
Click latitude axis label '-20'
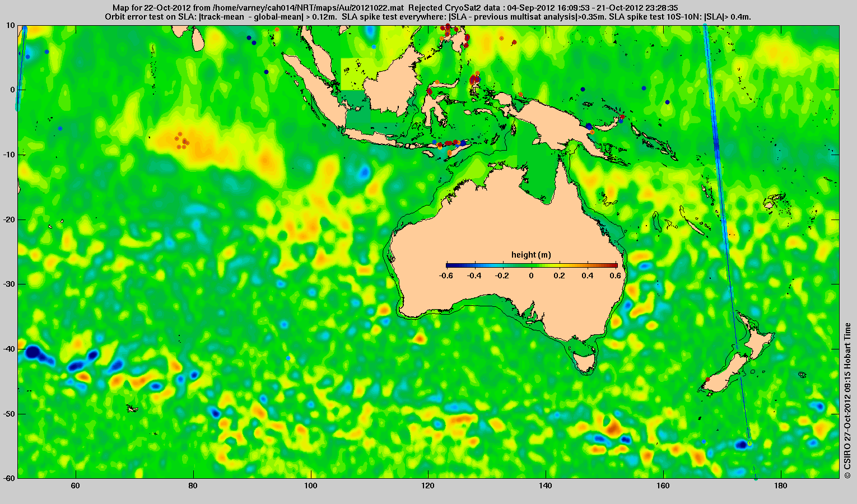9,220
